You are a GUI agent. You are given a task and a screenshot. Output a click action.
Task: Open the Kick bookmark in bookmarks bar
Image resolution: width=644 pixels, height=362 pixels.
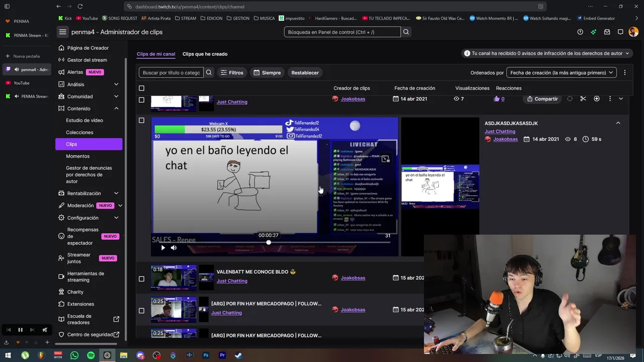pyautogui.click(x=65, y=18)
